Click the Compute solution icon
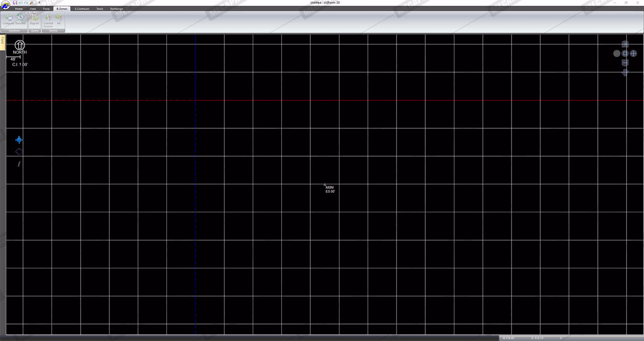The height and width of the screenshot is (341, 644). click(x=8, y=19)
